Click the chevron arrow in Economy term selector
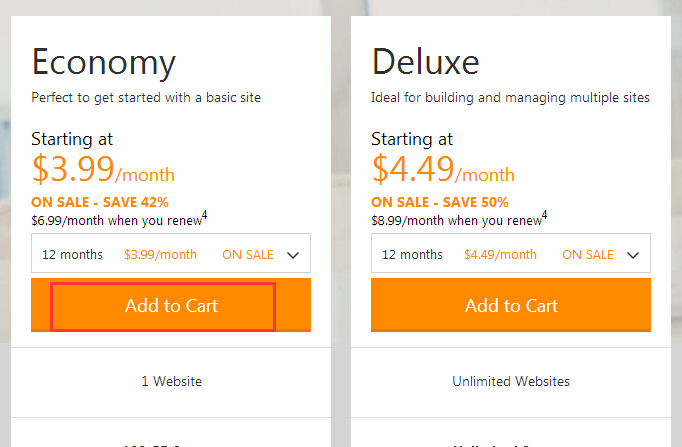Viewport: 682px width, 447px height. point(293,255)
